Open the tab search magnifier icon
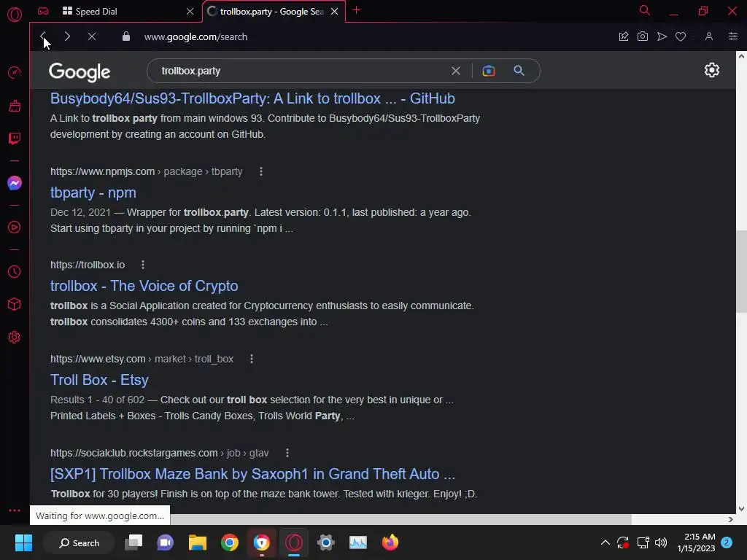This screenshot has height=560, width=747. (645, 10)
